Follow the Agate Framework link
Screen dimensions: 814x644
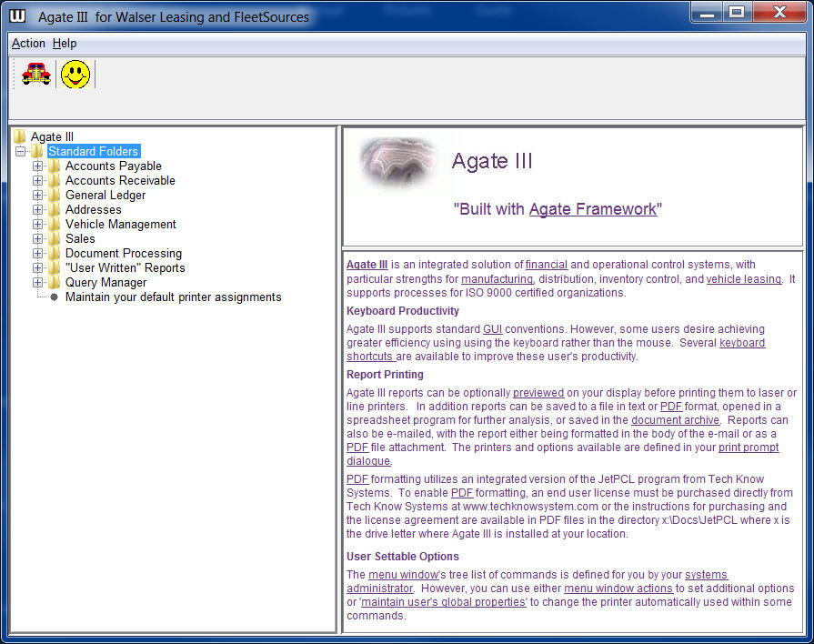[x=592, y=209]
